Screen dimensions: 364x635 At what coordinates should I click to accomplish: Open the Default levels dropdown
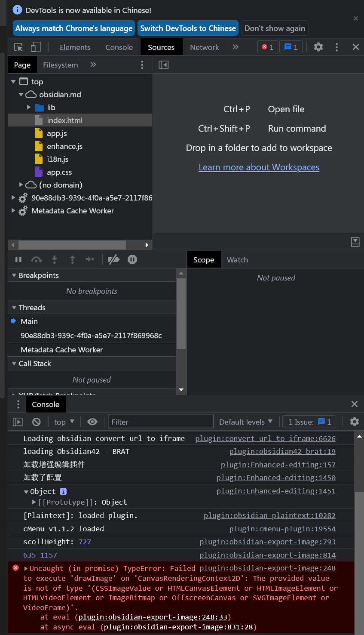point(245,422)
